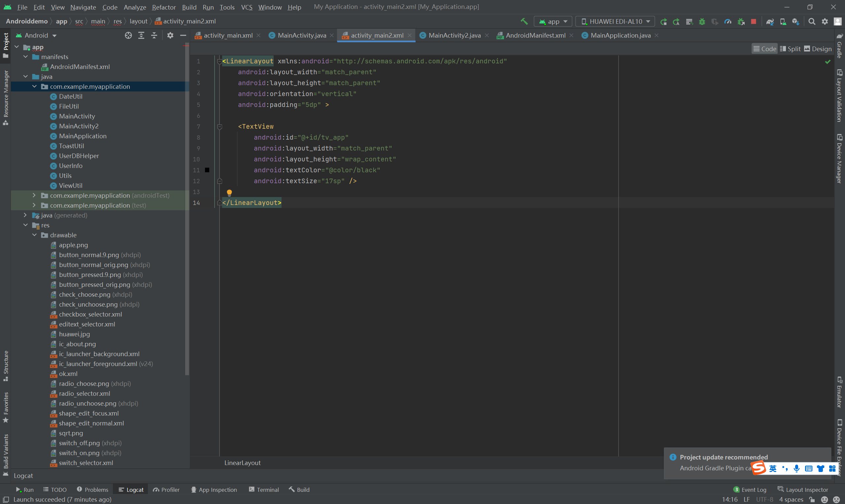Screen dimensions: 845x504
Task: Click Sync Project with Gradle Files elephant icon
Action: point(770,21)
